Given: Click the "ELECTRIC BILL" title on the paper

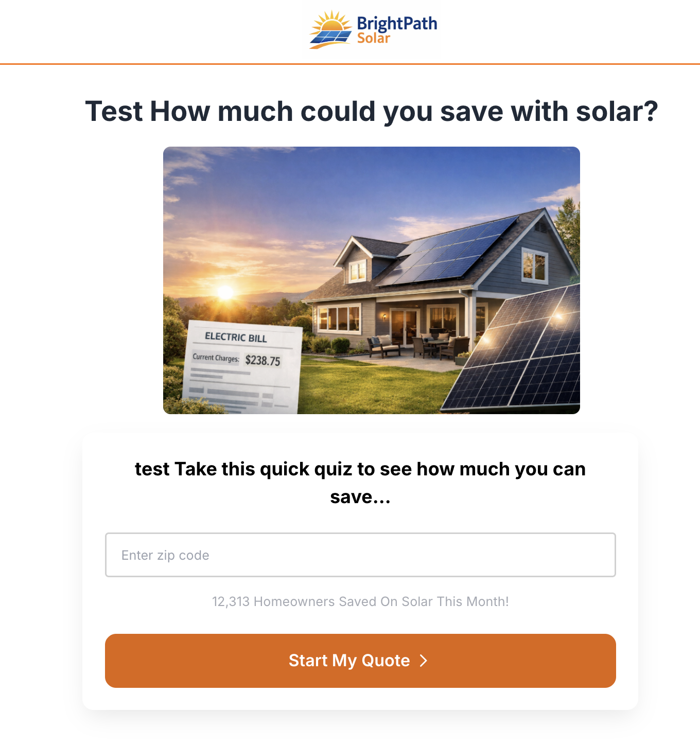Looking at the screenshot, I should click(236, 337).
